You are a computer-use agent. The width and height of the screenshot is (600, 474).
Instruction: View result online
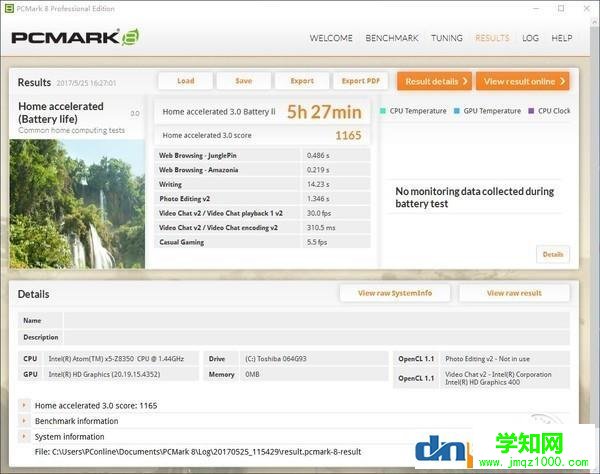523,81
